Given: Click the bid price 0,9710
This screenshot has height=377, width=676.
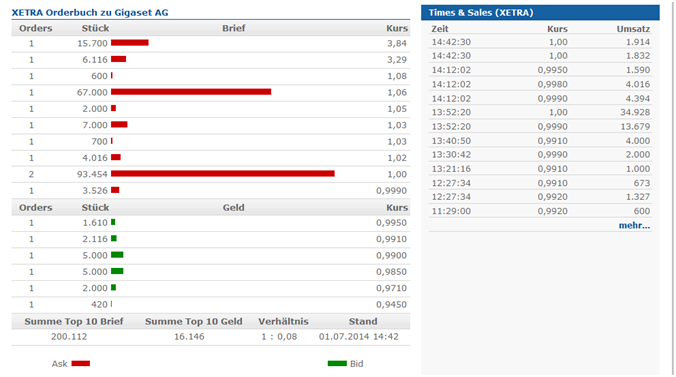Looking at the screenshot, I should pos(391,288).
